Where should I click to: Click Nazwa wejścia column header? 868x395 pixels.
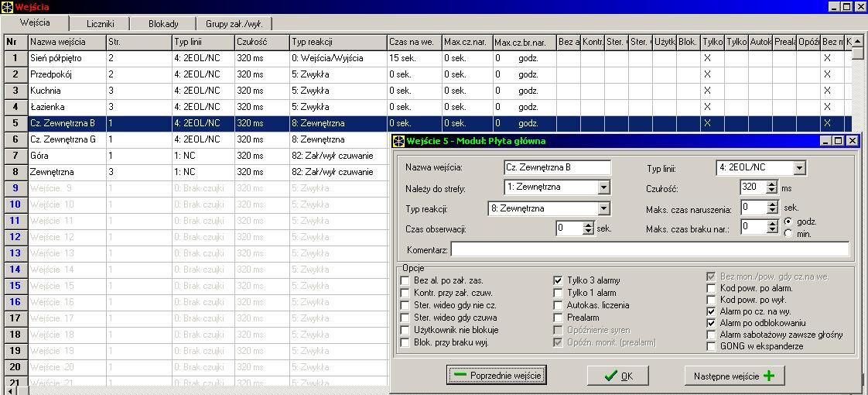click(x=67, y=42)
